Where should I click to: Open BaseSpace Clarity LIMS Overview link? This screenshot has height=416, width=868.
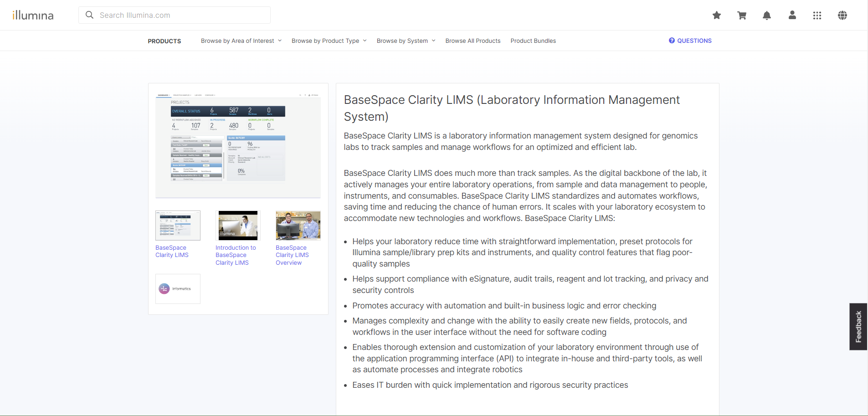298,225
